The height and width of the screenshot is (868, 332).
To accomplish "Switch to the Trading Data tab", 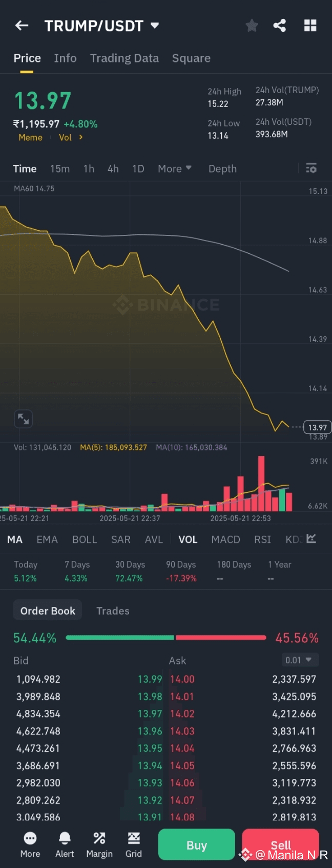I will 125,58.
